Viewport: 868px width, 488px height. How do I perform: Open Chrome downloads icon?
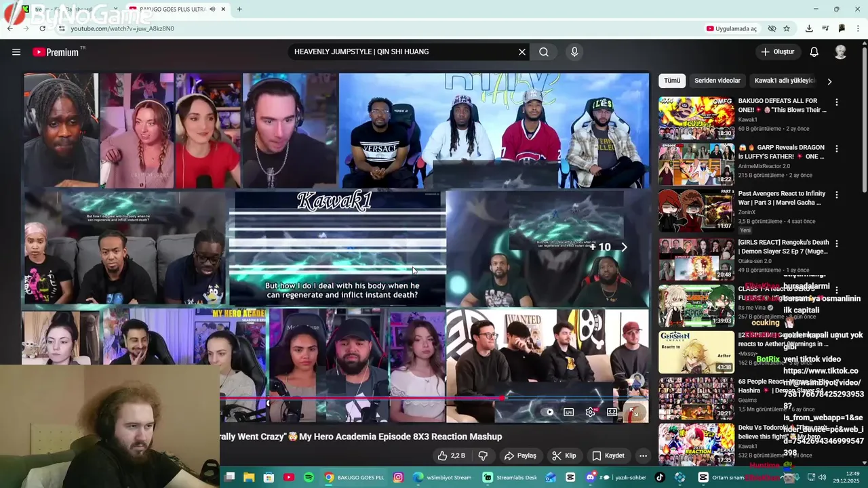[809, 28]
